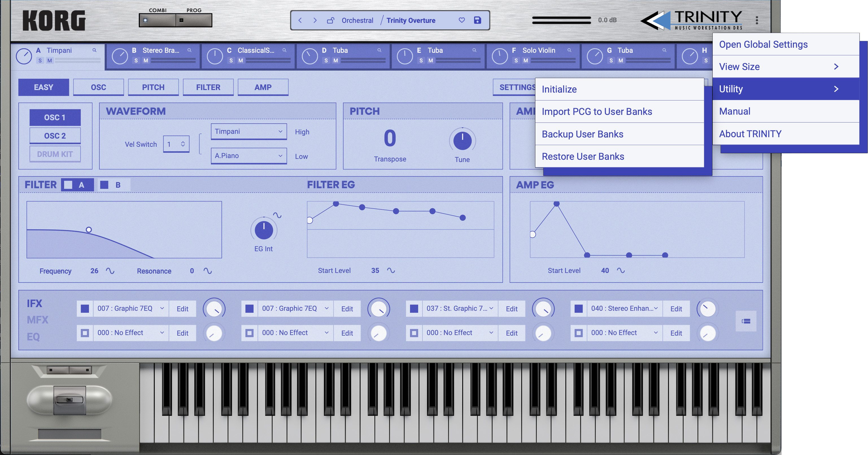
Task: Search programs for timbre D Tuba
Action: 380,50
